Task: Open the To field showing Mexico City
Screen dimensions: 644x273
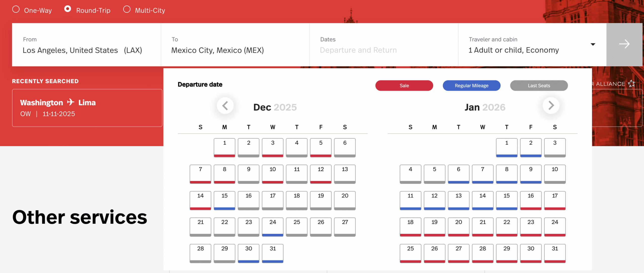Action: 226,45
